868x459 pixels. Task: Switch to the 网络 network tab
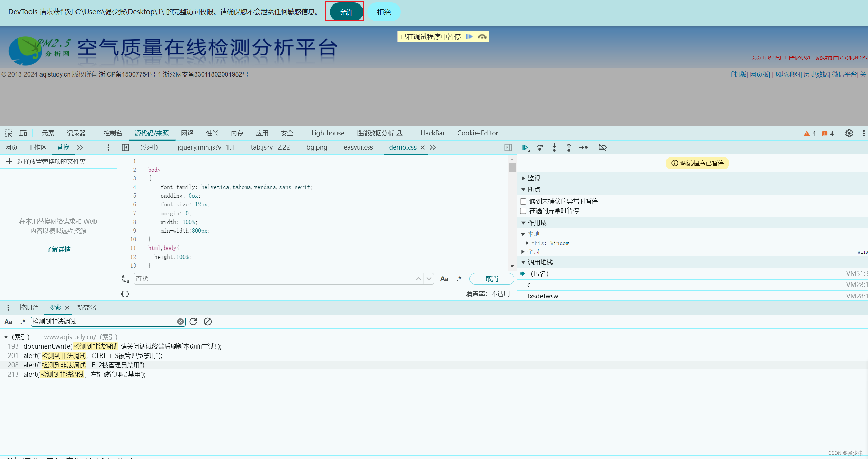tap(187, 133)
